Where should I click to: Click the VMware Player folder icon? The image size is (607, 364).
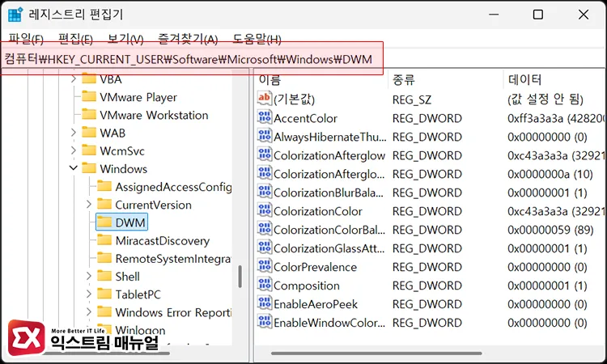pyautogui.click(x=89, y=96)
